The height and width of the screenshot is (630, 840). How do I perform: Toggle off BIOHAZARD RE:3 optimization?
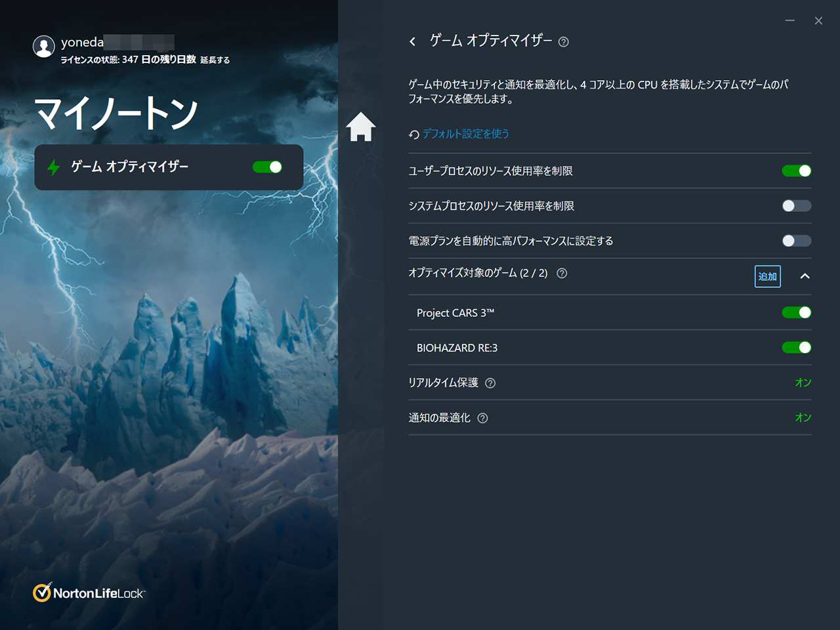pos(797,347)
